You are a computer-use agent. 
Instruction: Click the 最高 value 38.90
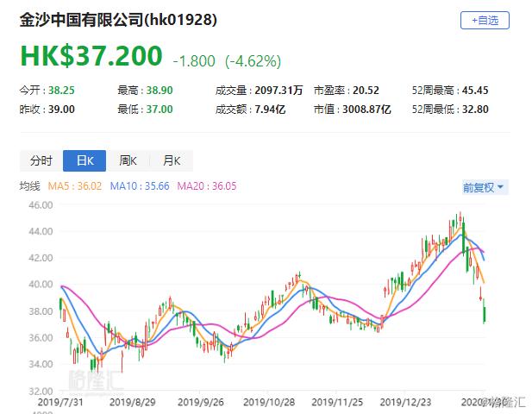point(160,91)
